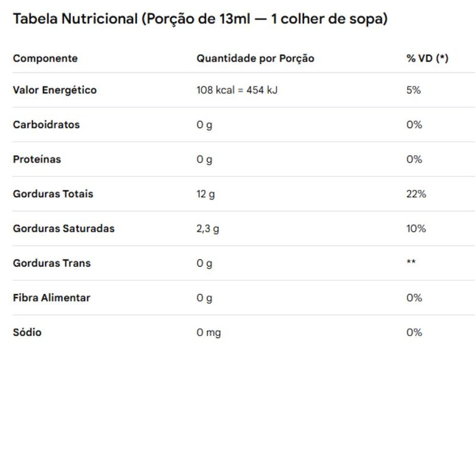476x476 pixels.
Task: Click the 108 kcal = 454 kJ value
Action: tap(237, 90)
